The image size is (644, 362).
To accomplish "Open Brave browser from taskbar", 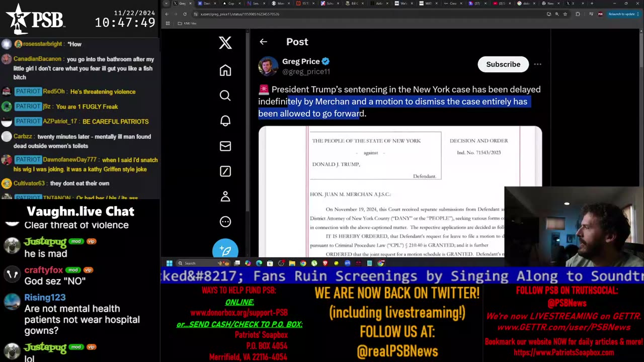I will 325,263.
